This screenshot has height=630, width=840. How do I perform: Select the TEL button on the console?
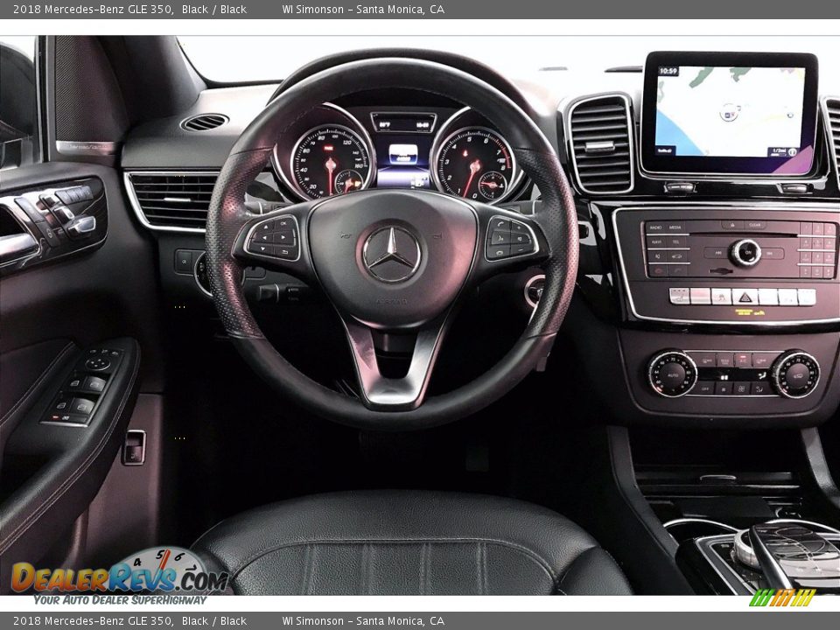(x=676, y=241)
